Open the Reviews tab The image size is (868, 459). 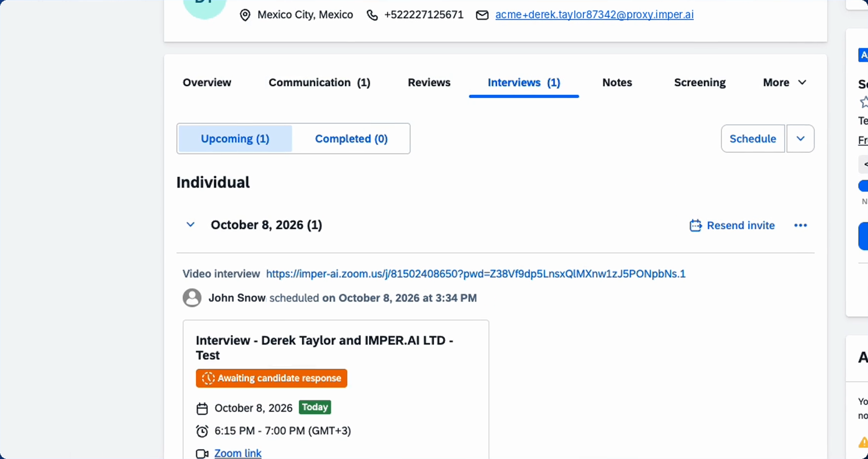tap(429, 82)
